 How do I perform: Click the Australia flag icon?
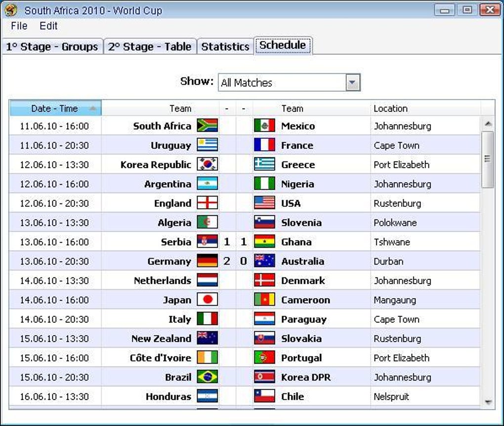pyautogui.click(x=264, y=261)
